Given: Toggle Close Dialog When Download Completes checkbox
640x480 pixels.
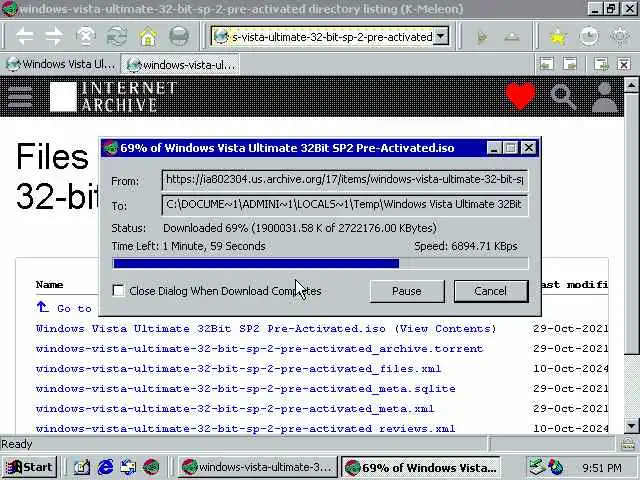Looking at the screenshot, I should 118,291.
